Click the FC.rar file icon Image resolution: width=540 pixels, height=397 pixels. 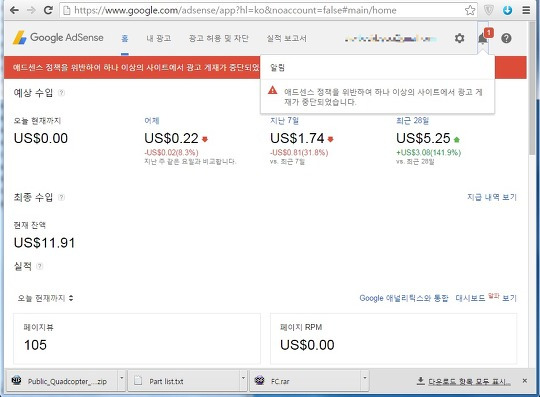point(259,380)
